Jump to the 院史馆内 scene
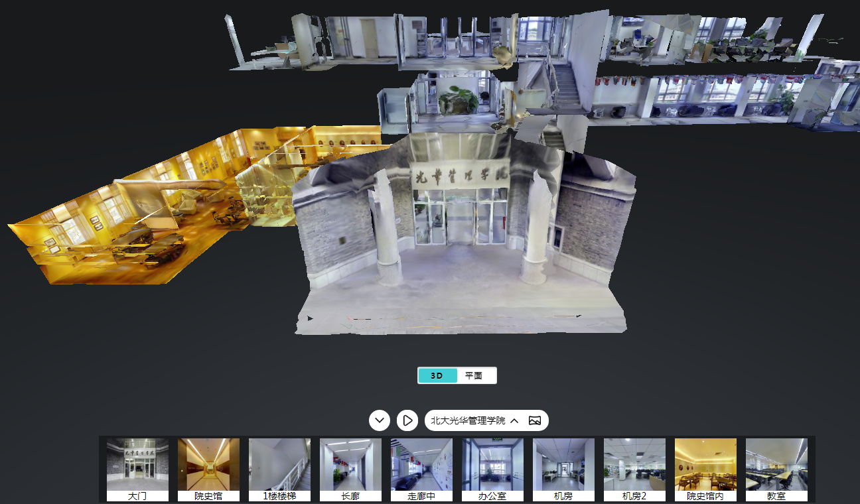 705,470
